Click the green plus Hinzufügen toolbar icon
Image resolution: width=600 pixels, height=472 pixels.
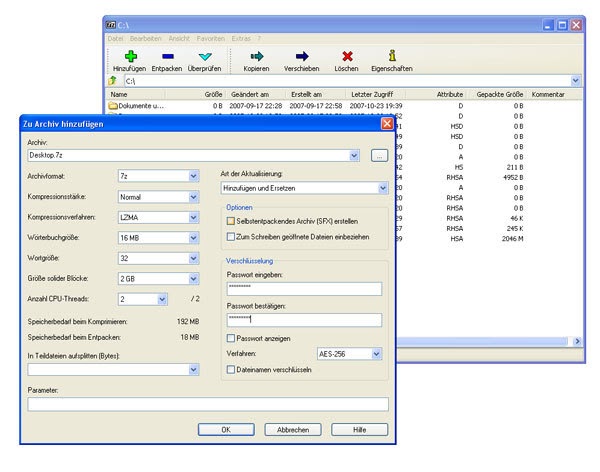pos(131,56)
